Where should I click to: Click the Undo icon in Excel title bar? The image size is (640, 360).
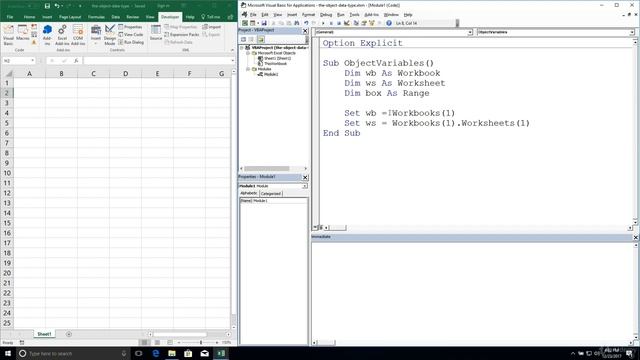(57, 6)
